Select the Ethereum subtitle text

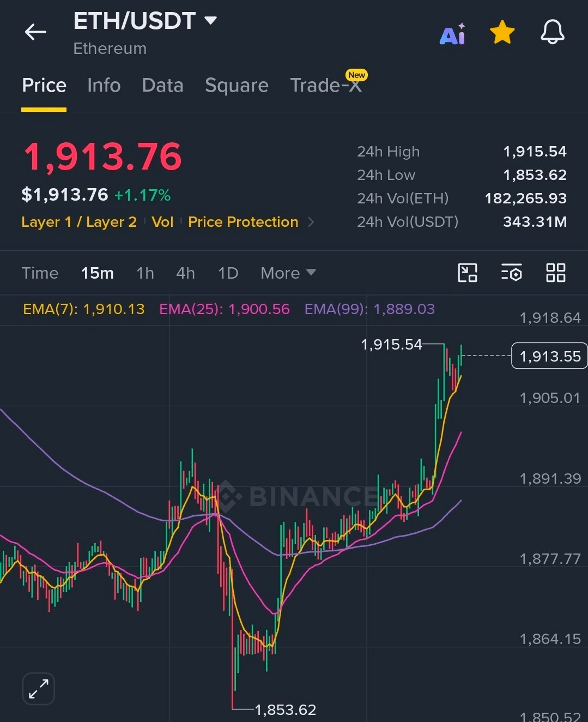coord(110,49)
